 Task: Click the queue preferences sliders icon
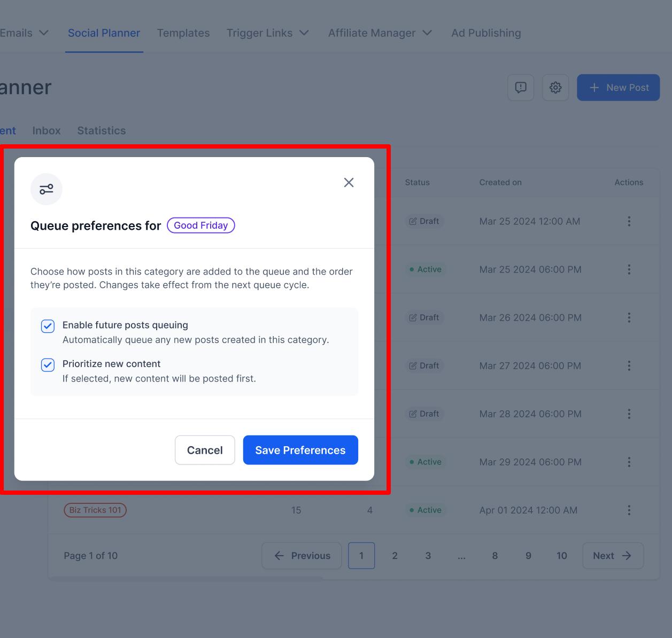pyautogui.click(x=47, y=189)
